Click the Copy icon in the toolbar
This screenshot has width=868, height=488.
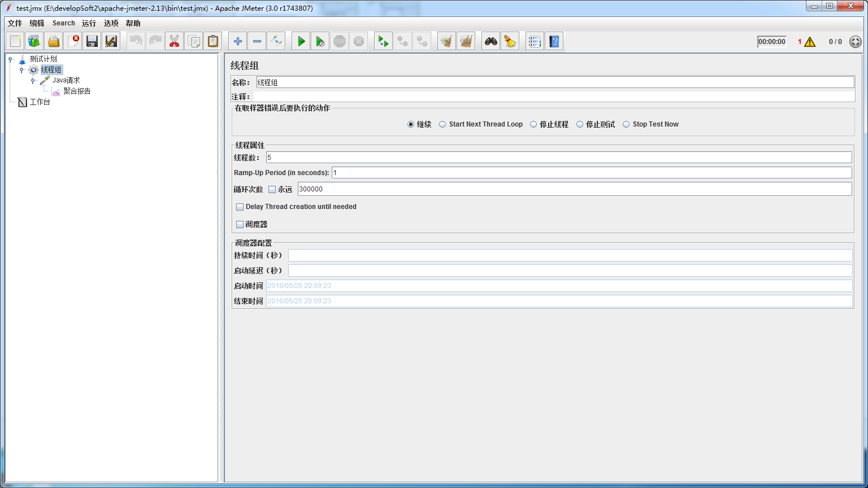pyautogui.click(x=194, y=41)
